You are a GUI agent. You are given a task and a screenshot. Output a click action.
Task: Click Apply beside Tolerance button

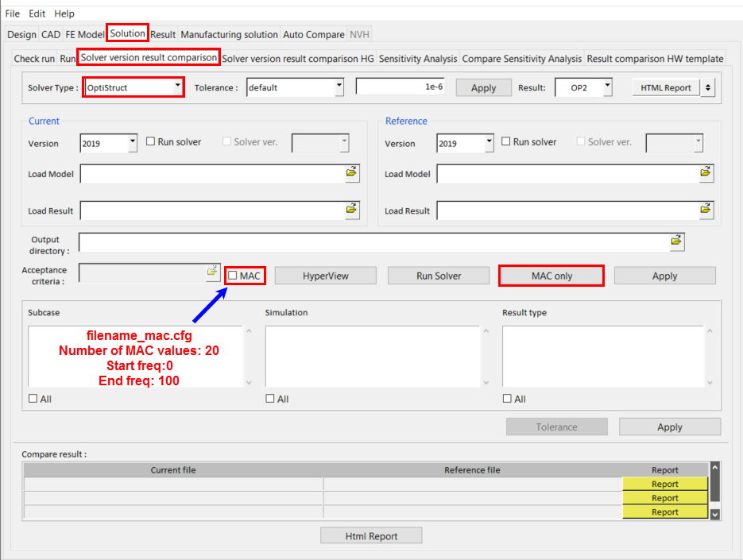pyautogui.click(x=670, y=427)
